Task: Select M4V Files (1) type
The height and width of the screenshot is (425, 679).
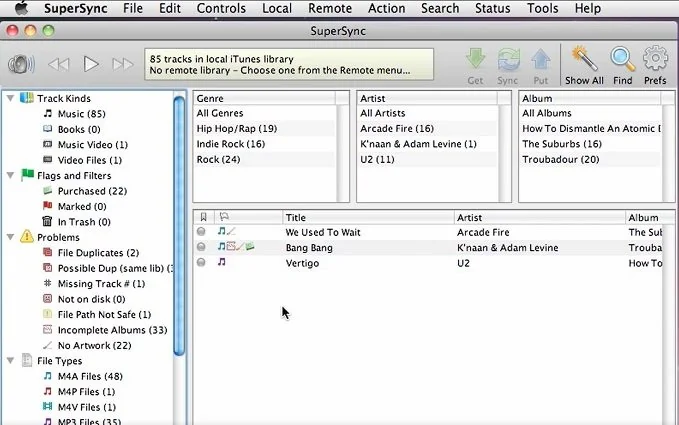Action: point(87,407)
